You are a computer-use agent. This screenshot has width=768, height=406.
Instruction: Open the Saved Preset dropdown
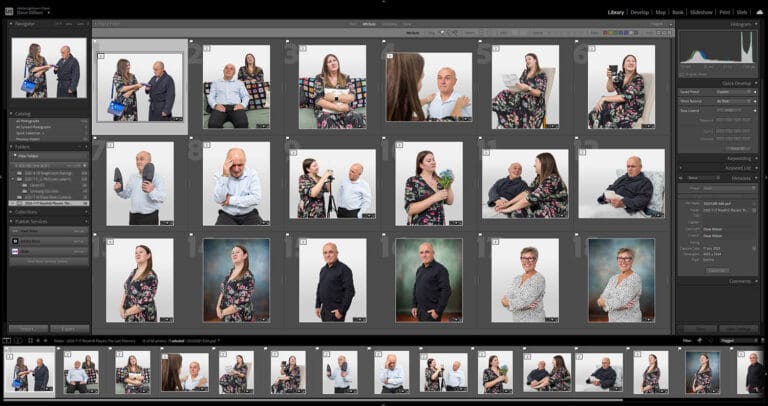[x=733, y=91]
